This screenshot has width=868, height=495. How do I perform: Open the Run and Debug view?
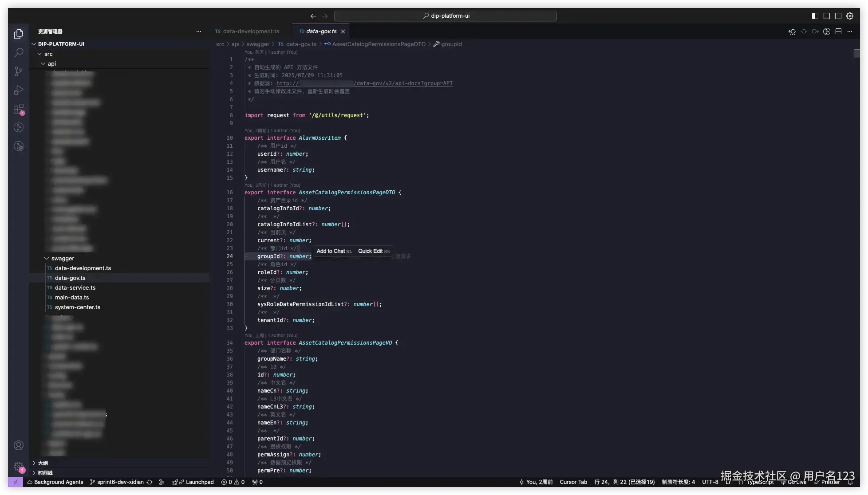(x=19, y=90)
